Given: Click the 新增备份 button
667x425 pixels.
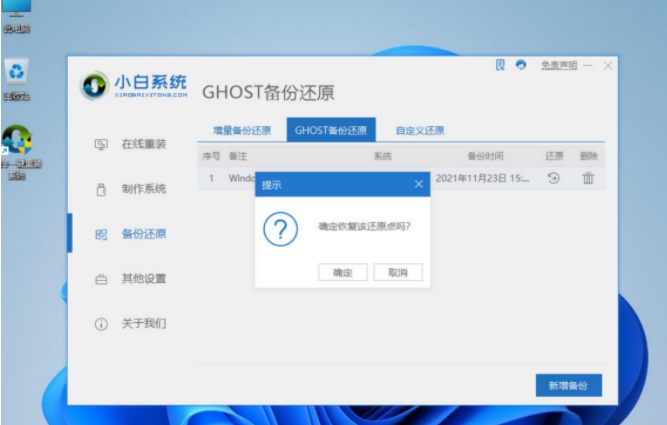Looking at the screenshot, I should 568,385.
